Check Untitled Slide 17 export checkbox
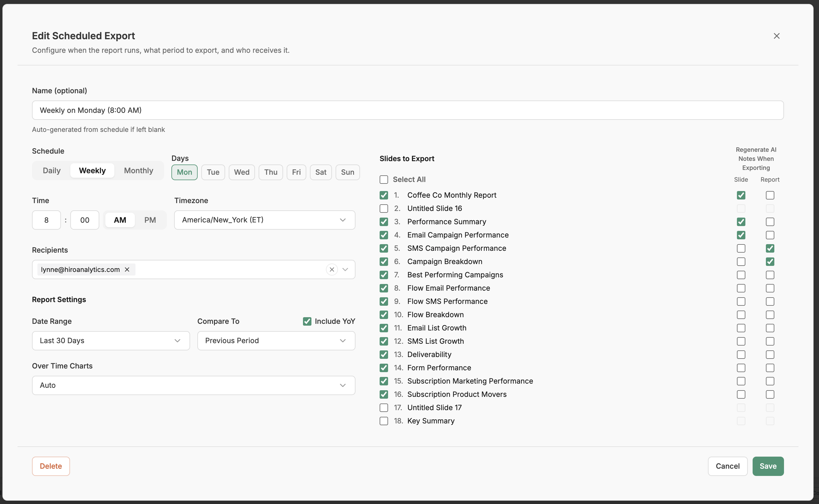819x504 pixels. [384, 407]
